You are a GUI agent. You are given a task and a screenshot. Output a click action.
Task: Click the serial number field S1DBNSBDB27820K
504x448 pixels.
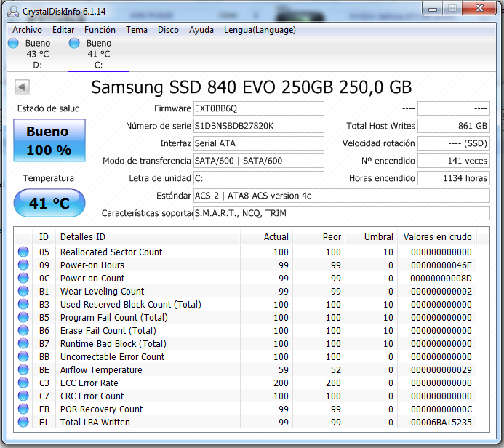259,126
